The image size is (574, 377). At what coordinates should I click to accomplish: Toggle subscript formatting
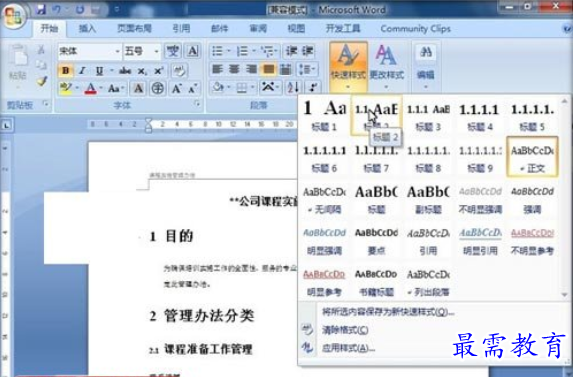pos(142,70)
